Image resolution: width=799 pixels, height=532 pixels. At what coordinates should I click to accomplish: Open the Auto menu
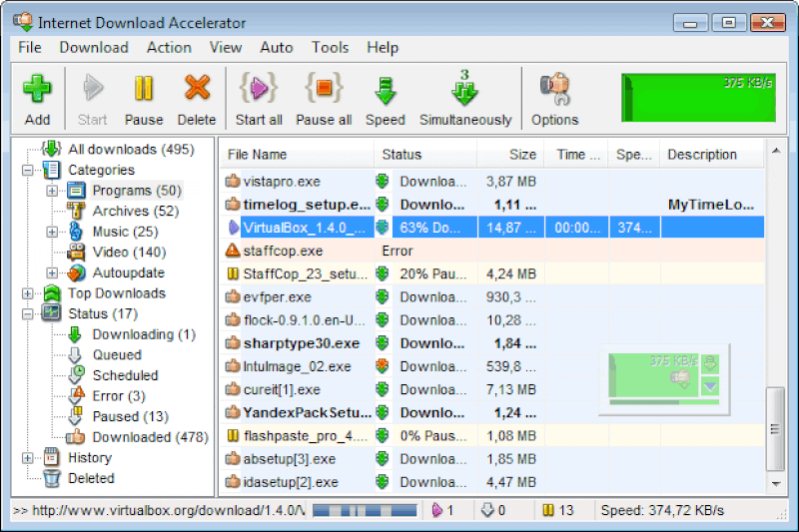277,47
